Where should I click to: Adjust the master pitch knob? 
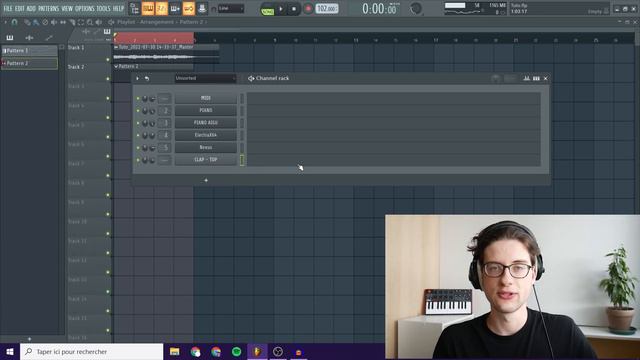tap(416, 9)
